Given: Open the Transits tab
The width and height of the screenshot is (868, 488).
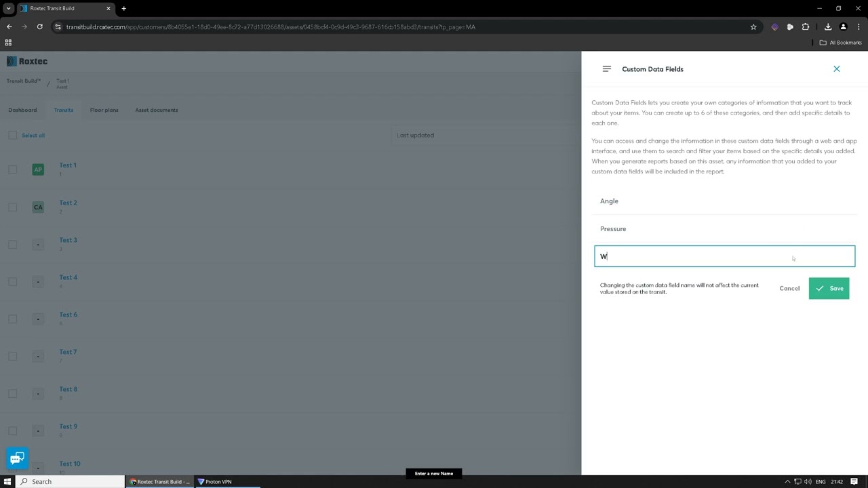Looking at the screenshot, I should coord(64,110).
